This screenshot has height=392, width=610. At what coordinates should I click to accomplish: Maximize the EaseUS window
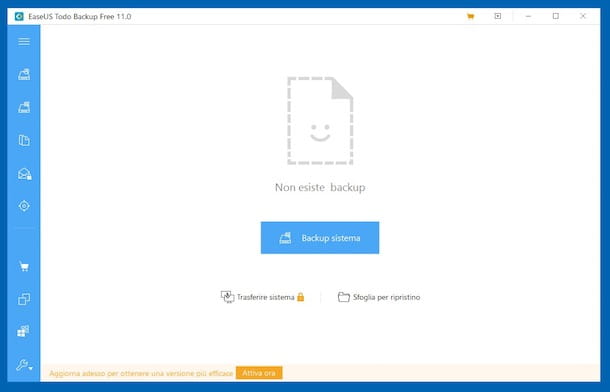556,16
